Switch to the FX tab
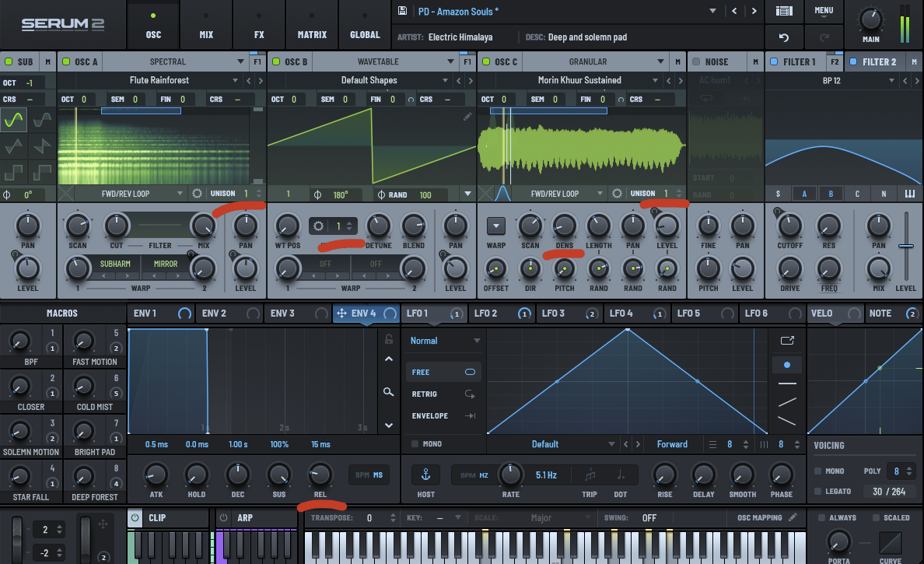Image resolution: width=924 pixels, height=564 pixels. (259, 24)
